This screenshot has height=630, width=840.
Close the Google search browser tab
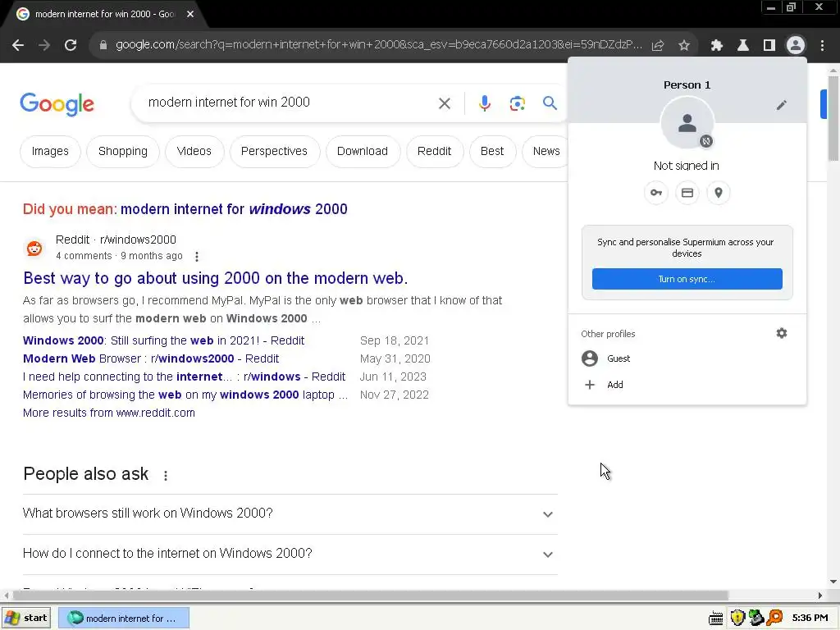pos(190,14)
